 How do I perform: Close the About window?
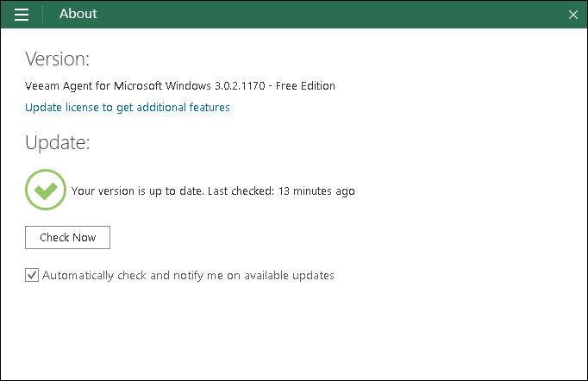point(573,15)
